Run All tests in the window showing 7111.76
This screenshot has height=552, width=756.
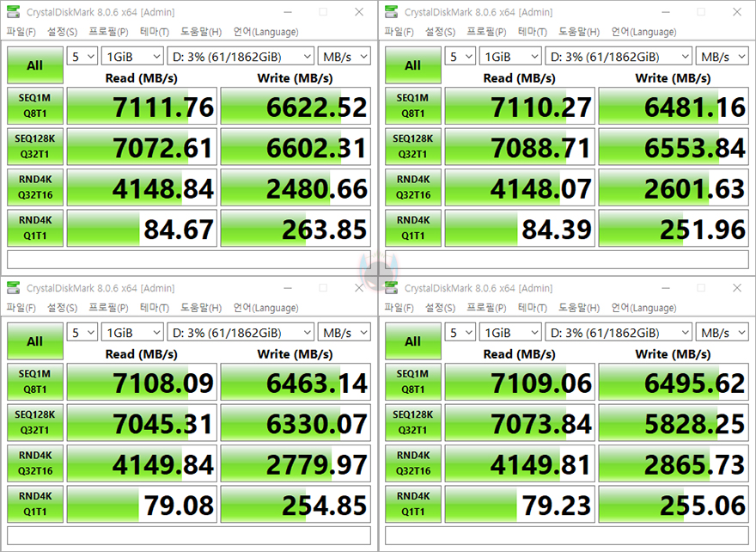click(x=35, y=65)
